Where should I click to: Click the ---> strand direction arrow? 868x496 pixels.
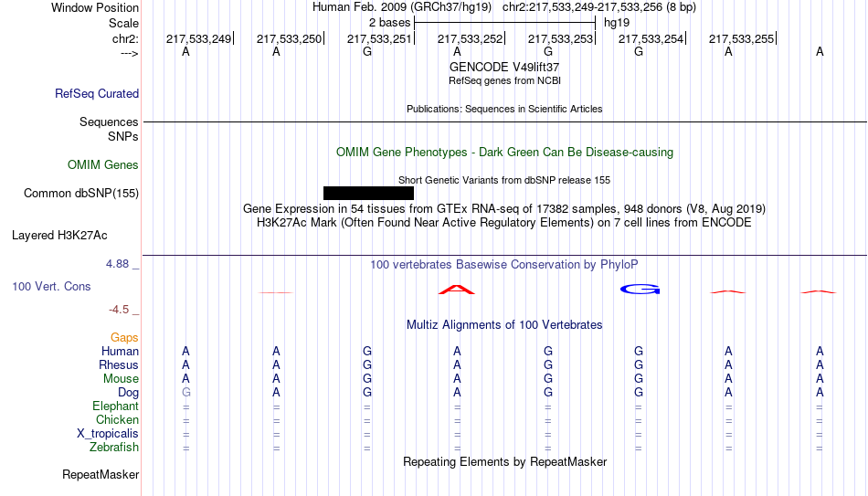(130, 53)
